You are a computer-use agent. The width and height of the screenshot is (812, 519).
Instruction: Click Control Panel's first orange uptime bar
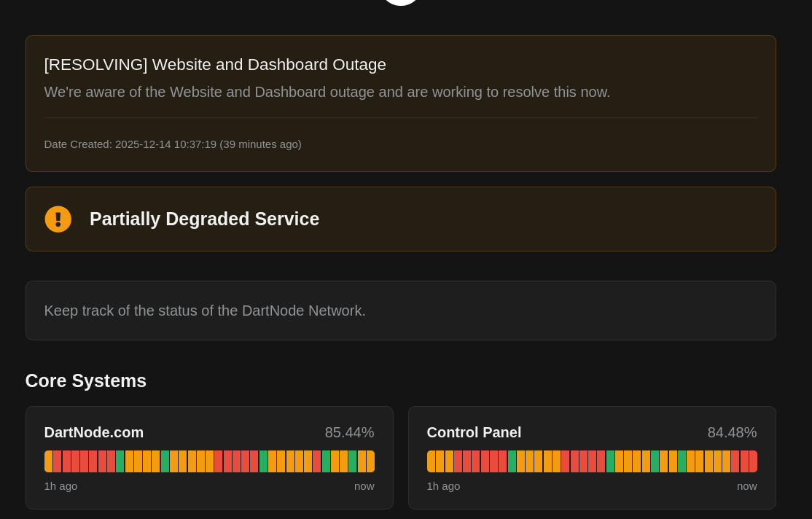(431, 461)
